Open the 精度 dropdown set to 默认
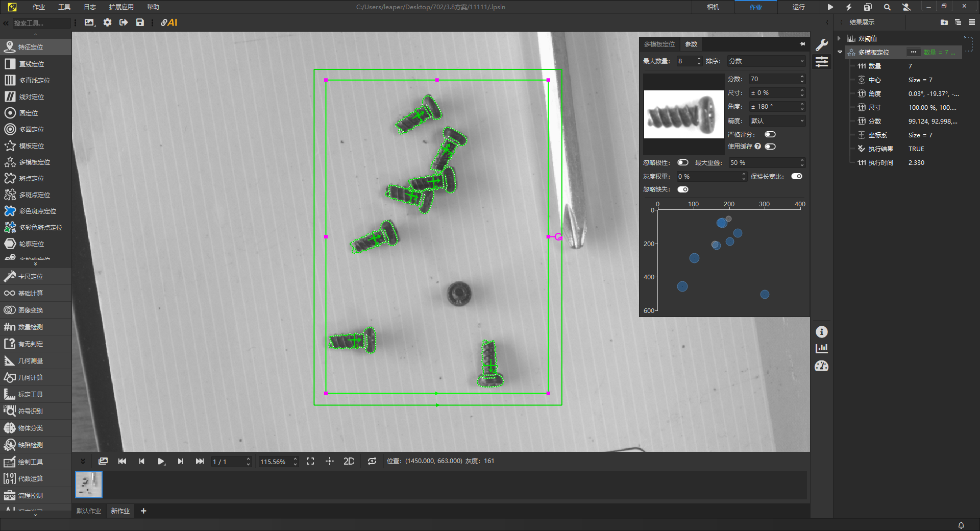This screenshot has height=531, width=980. (776, 120)
